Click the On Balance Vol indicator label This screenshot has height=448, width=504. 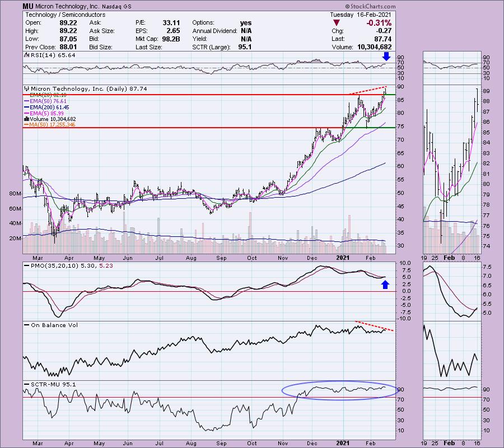54,325
